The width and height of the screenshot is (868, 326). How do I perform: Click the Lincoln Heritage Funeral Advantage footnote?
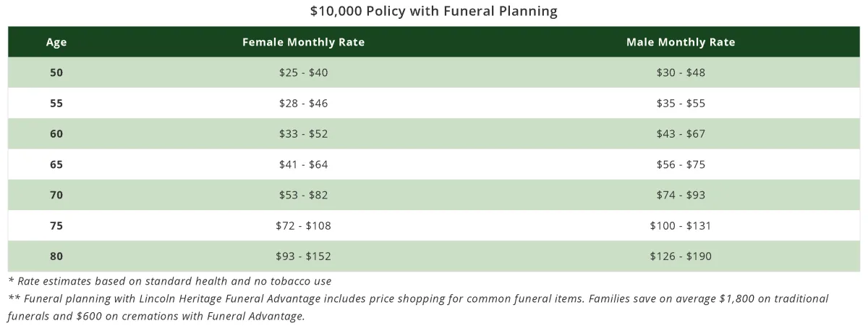[418, 307]
